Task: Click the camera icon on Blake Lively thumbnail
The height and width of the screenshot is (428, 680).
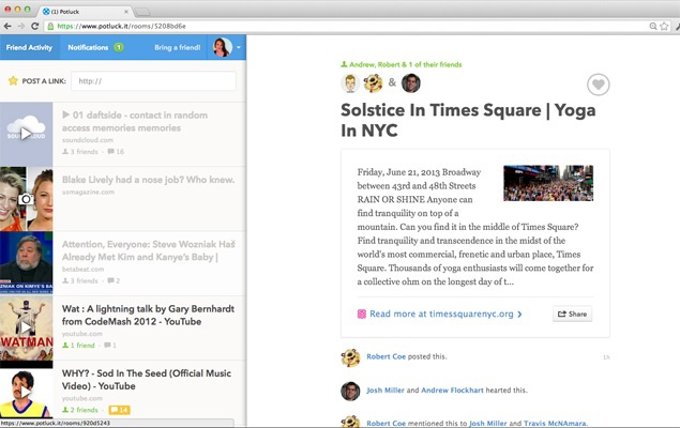Action: (26, 199)
